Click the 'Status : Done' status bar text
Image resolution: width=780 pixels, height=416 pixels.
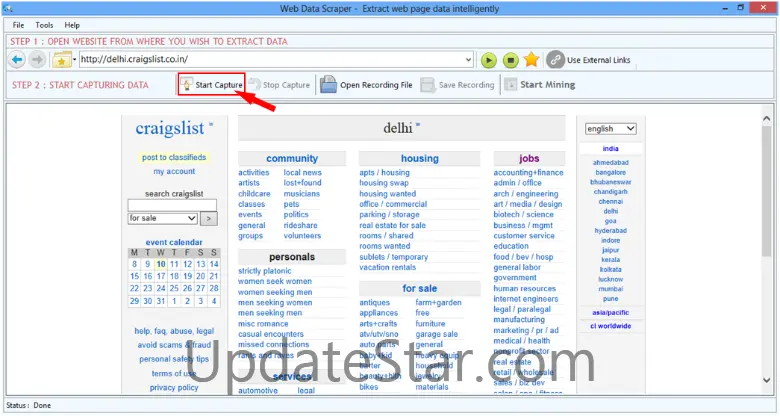(28, 406)
